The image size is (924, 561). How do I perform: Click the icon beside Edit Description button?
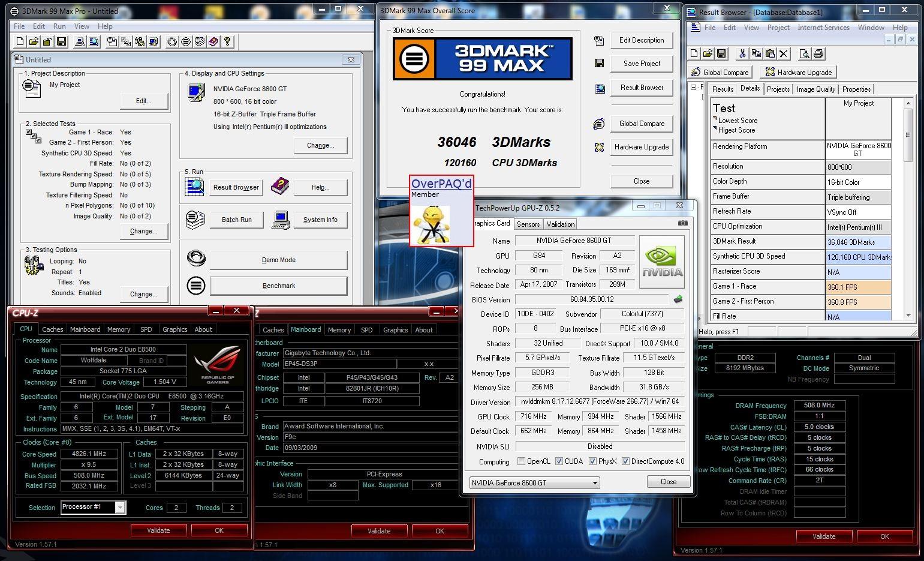(x=598, y=40)
